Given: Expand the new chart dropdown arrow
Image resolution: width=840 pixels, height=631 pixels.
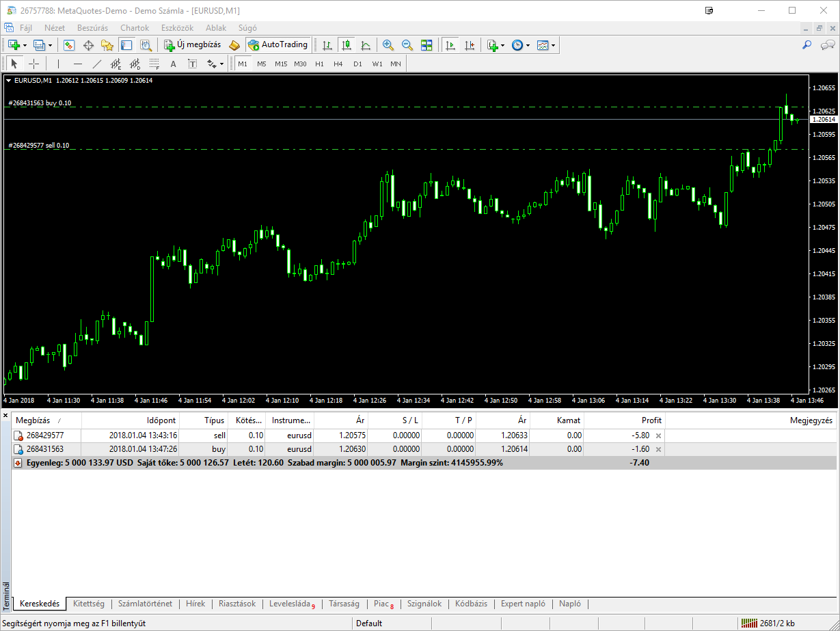Looking at the screenshot, I should click(x=25, y=46).
